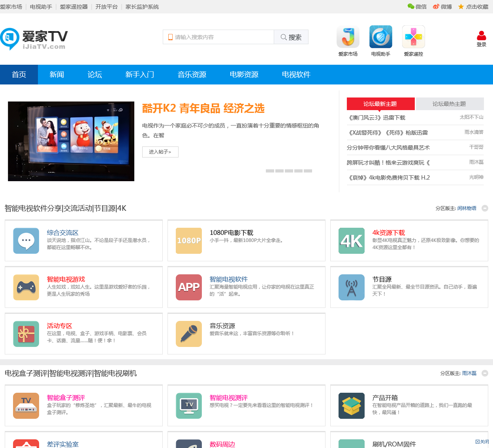Open the 智能电视游戏 gamepad icon
The width and height of the screenshot is (493, 448).
(26, 287)
